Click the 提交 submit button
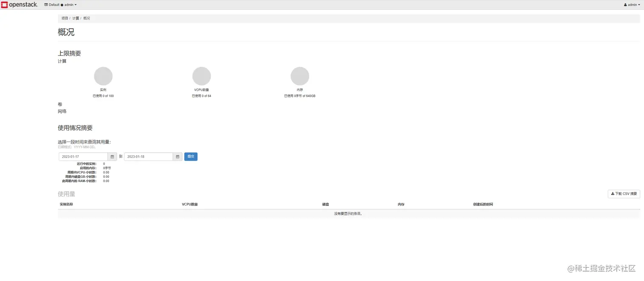This screenshot has height=281, width=644. [191, 156]
